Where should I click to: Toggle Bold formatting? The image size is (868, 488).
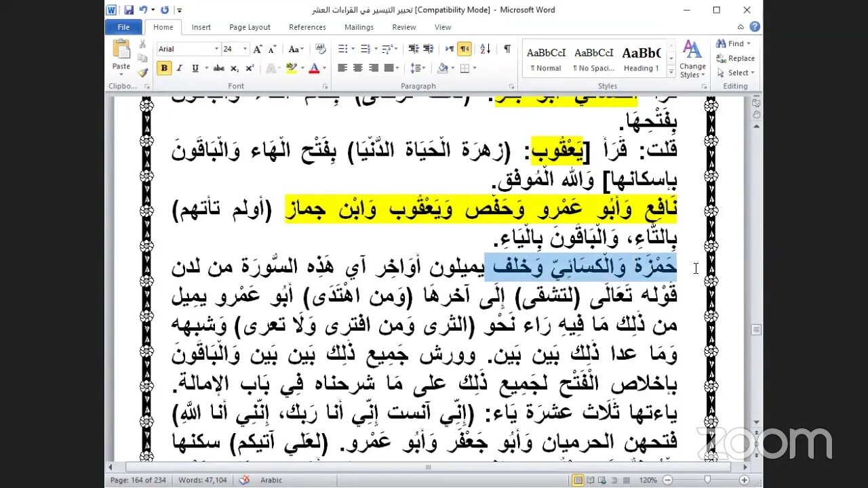coord(164,68)
